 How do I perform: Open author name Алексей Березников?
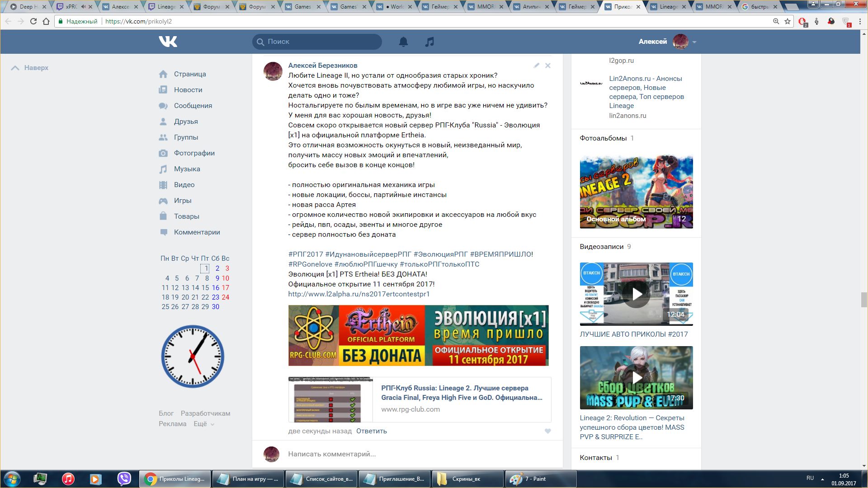pyautogui.click(x=322, y=66)
